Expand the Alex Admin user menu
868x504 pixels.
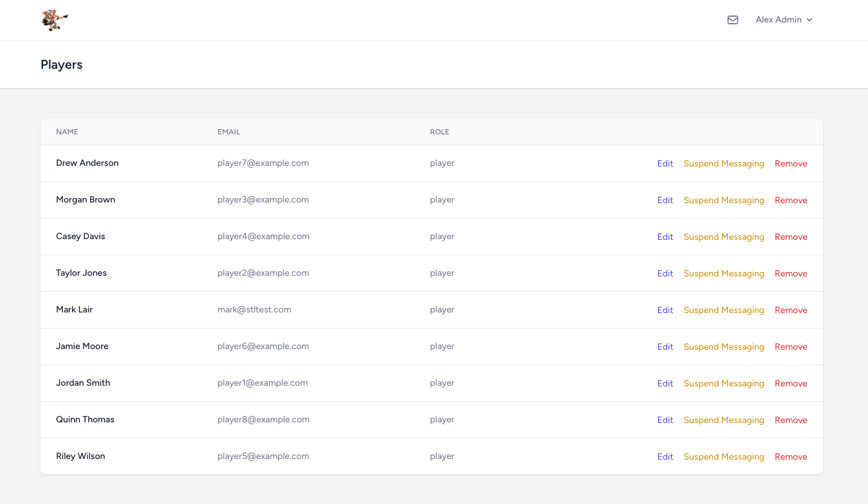click(x=784, y=20)
